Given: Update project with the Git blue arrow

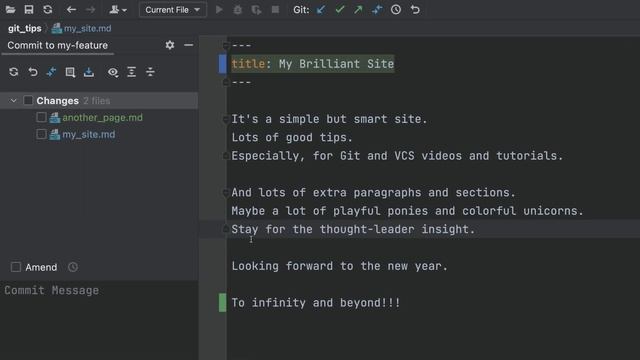Looking at the screenshot, I should [321, 9].
